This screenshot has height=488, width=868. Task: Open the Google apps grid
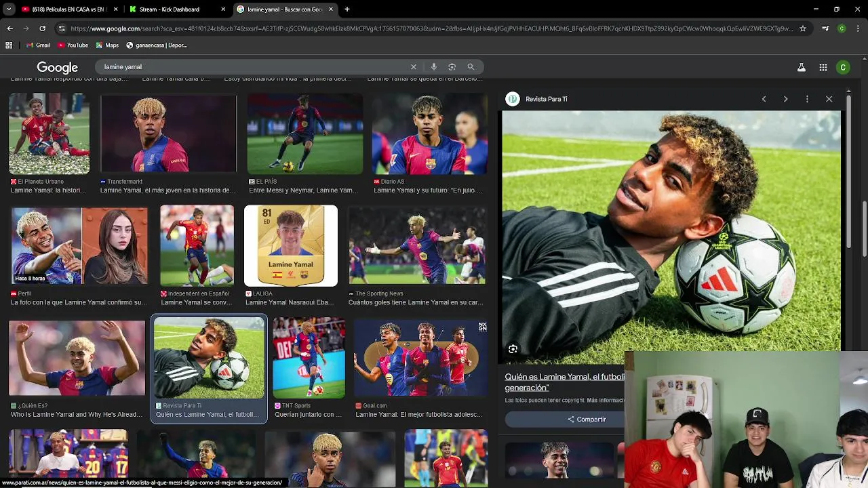[823, 67]
